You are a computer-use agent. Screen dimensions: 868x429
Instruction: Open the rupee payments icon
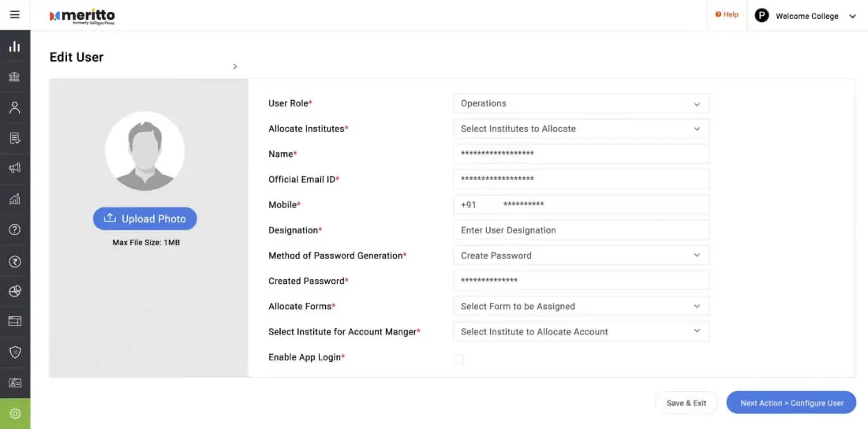[x=15, y=262]
